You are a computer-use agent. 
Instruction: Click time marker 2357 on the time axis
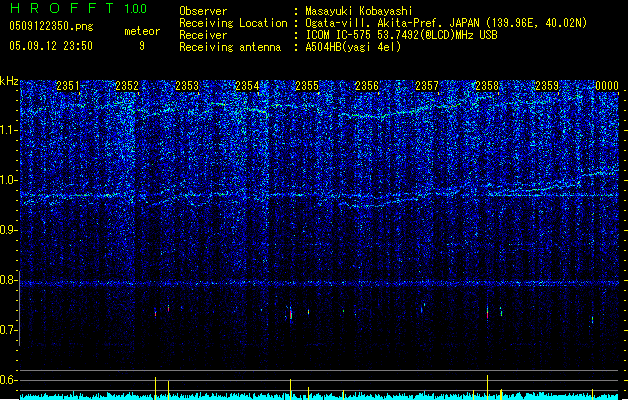click(427, 86)
